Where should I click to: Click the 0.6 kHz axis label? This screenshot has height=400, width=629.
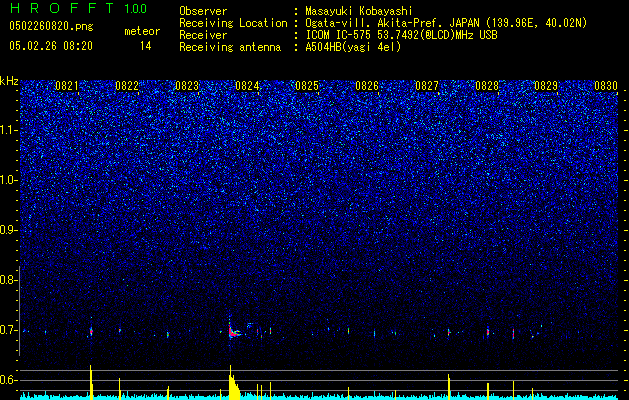click(8, 380)
